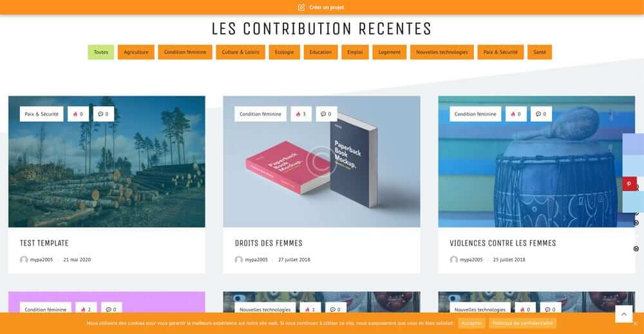Viewport: 644px width, 334px height.
Task: Open Politique de confidentialité
Action: point(522,323)
